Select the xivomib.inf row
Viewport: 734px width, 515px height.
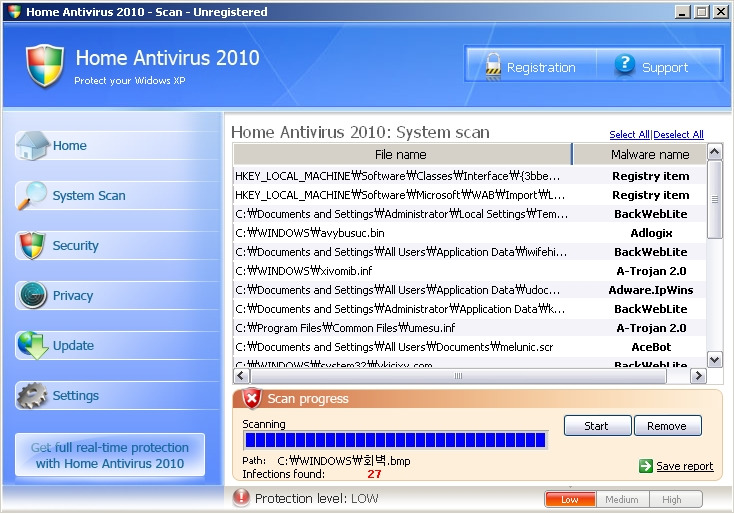470,271
